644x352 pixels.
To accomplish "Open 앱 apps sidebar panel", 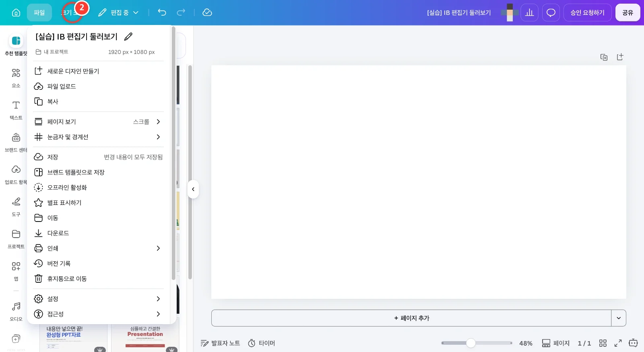I will point(16,271).
